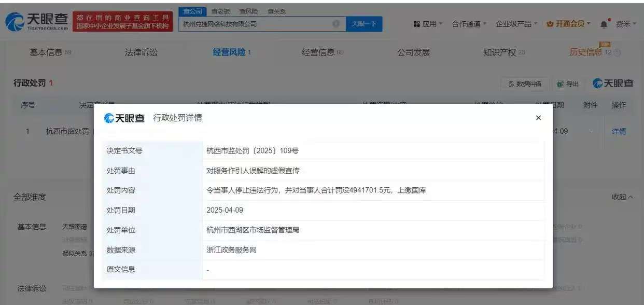Open the 开通会员 membership dropdown

[x=569, y=24]
